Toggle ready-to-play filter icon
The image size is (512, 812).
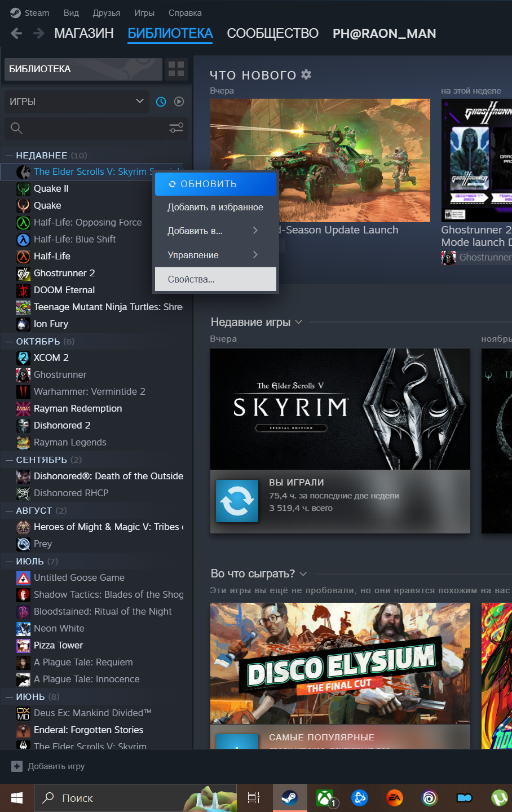179,101
